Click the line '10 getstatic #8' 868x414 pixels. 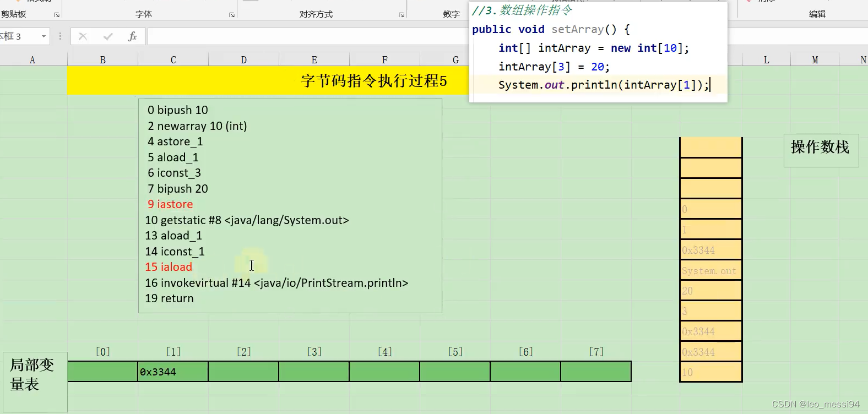[x=247, y=220]
